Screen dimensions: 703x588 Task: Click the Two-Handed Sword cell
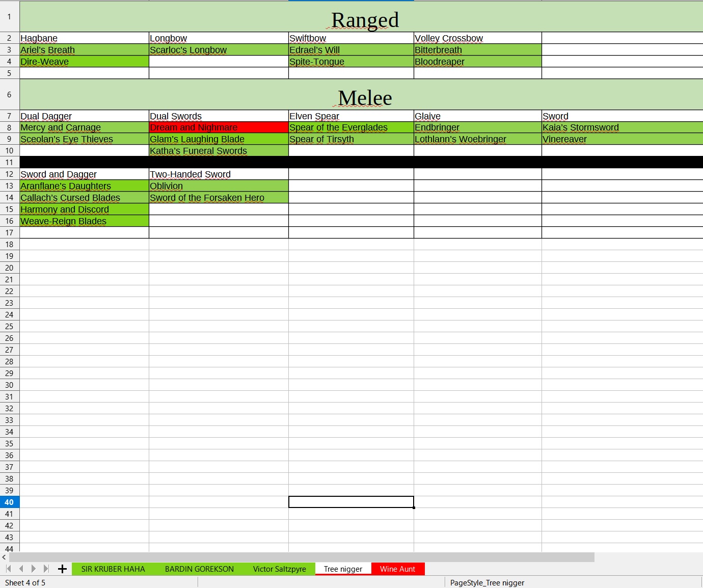[x=219, y=174]
